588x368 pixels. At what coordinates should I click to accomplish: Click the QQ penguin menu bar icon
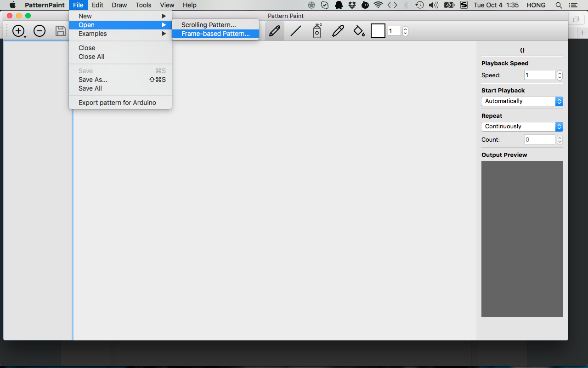click(339, 5)
